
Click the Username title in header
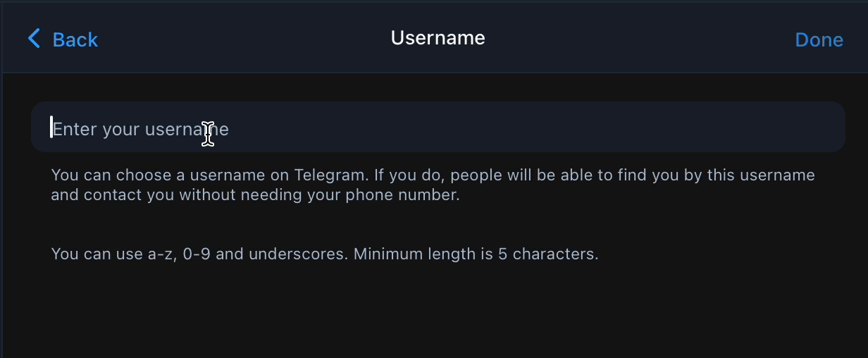tap(438, 37)
